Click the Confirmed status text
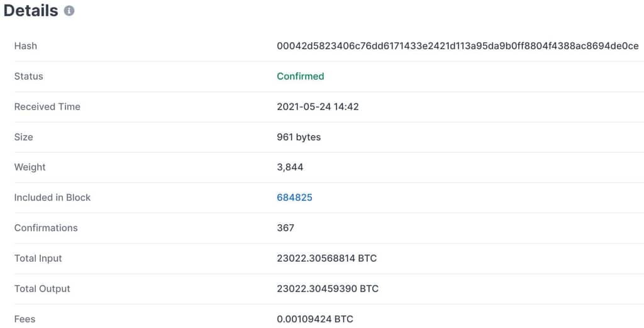The height and width of the screenshot is (328, 644). tap(300, 76)
